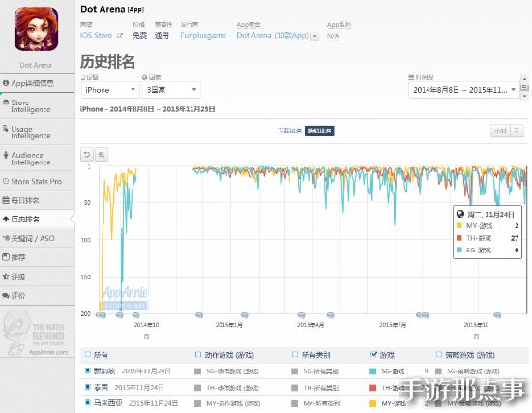Open the 3国家 country dropdown
The height and width of the screenshot is (413, 532).
(171, 90)
